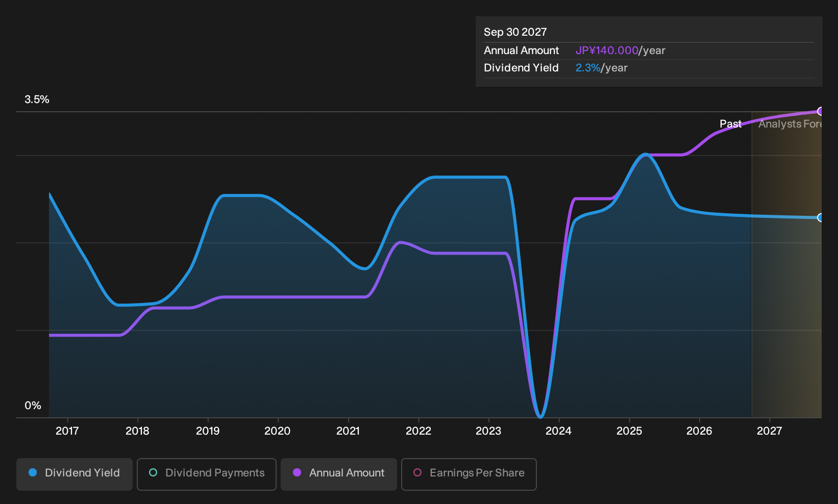Click the Analysts Forecast label
Image resolution: width=838 pixels, height=504 pixels.
(x=790, y=124)
